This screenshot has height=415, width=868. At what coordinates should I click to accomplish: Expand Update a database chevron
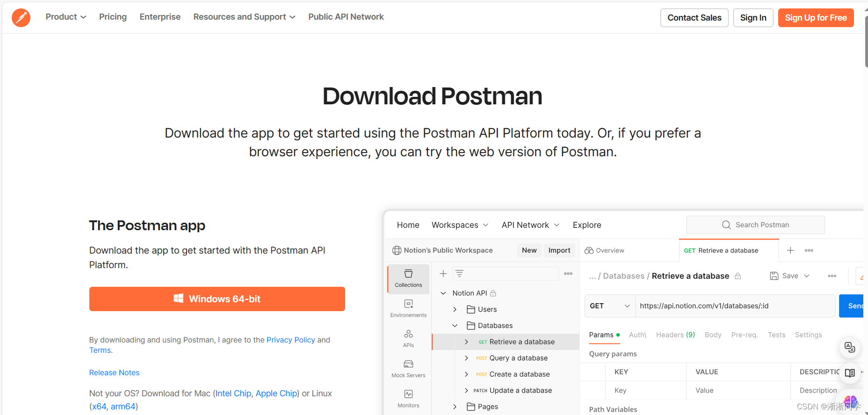466,390
